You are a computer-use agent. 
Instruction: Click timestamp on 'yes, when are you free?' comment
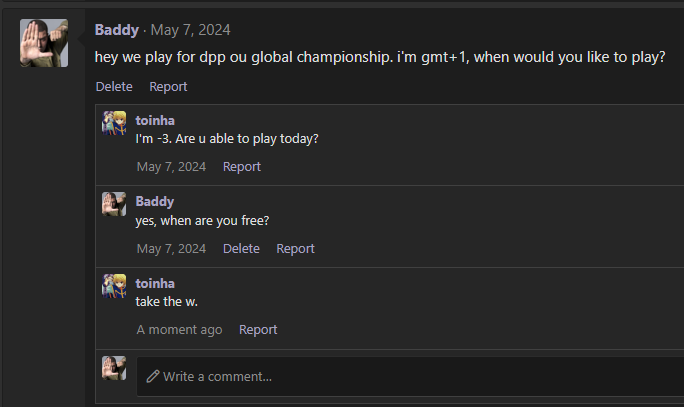[171, 249]
